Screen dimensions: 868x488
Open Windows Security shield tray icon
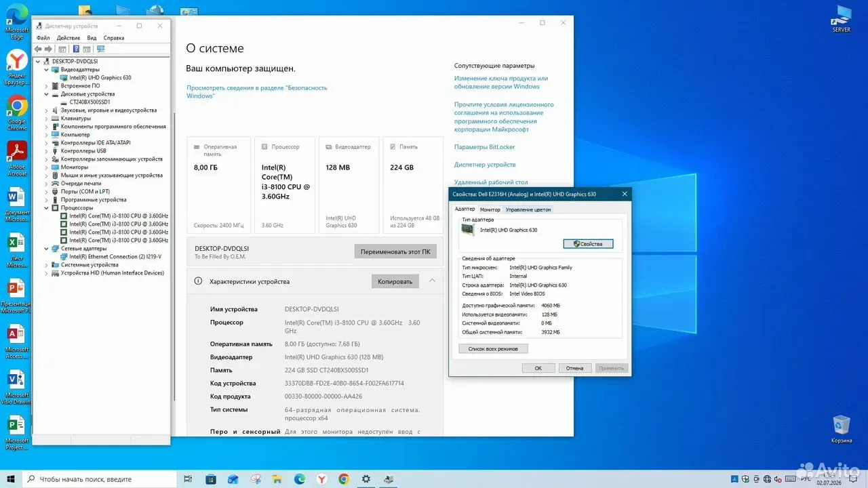[x=745, y=479]
